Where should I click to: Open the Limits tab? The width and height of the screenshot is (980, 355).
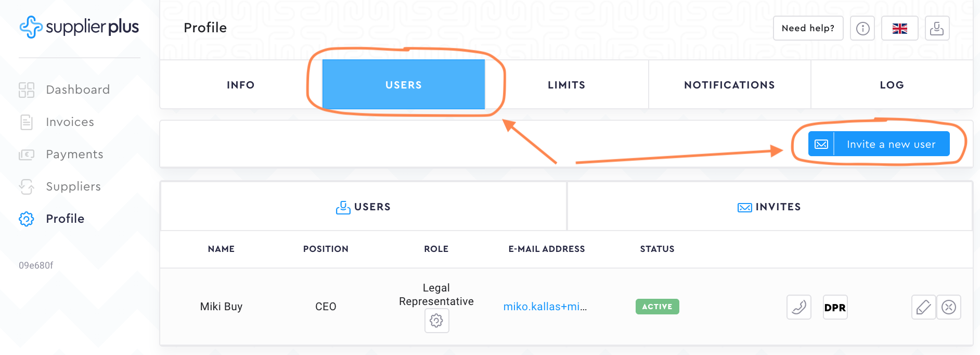tap(566, 85)
